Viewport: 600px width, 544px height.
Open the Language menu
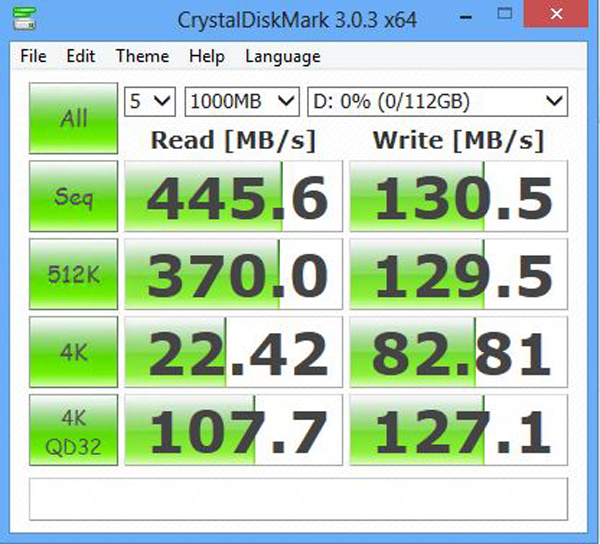point(283,57)
